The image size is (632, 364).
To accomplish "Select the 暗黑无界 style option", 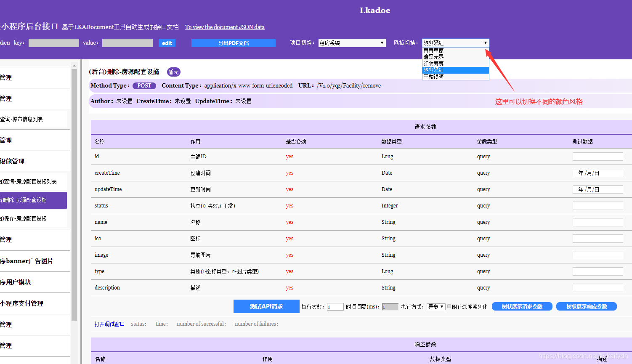I will 455,57.
